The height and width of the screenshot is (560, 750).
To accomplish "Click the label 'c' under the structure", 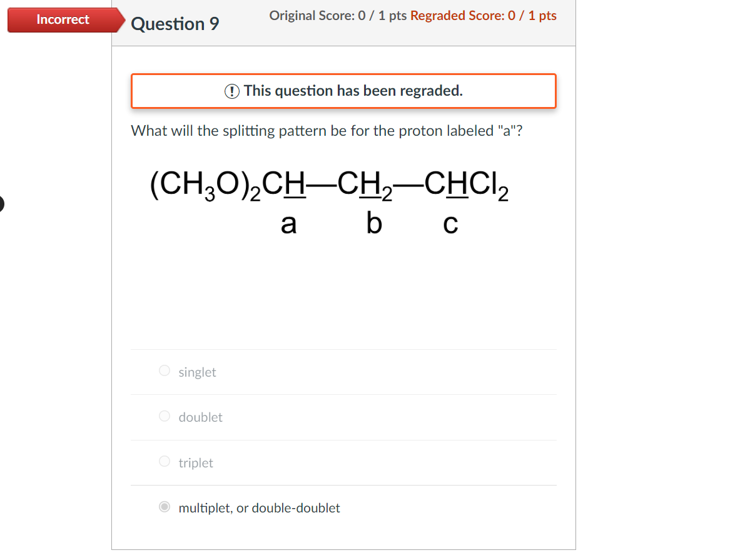I will click(x=450, y=223).
